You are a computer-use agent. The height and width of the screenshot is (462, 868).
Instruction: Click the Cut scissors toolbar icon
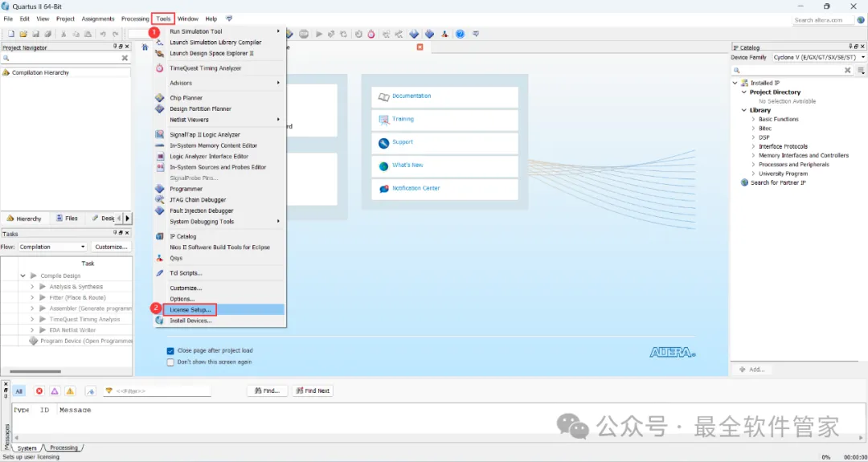click(x=63, y=34)
